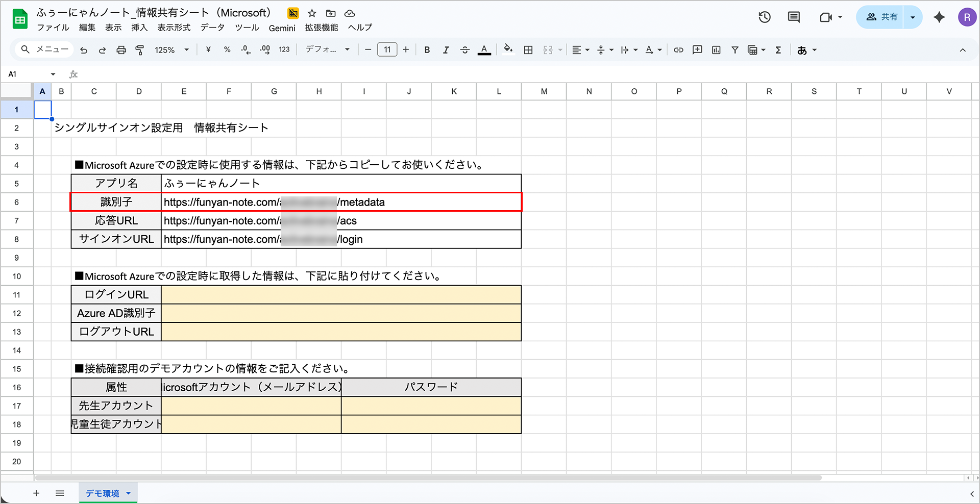The image size is (980, 504).
Task: Open version history clock icon
Action: [x=764, y=17]
